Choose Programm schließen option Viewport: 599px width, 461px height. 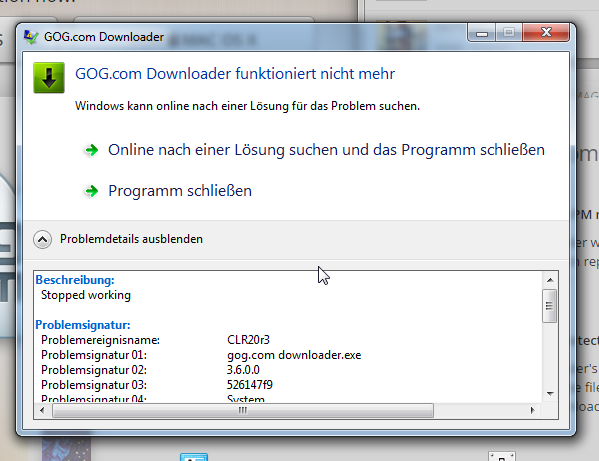point(180,191)
